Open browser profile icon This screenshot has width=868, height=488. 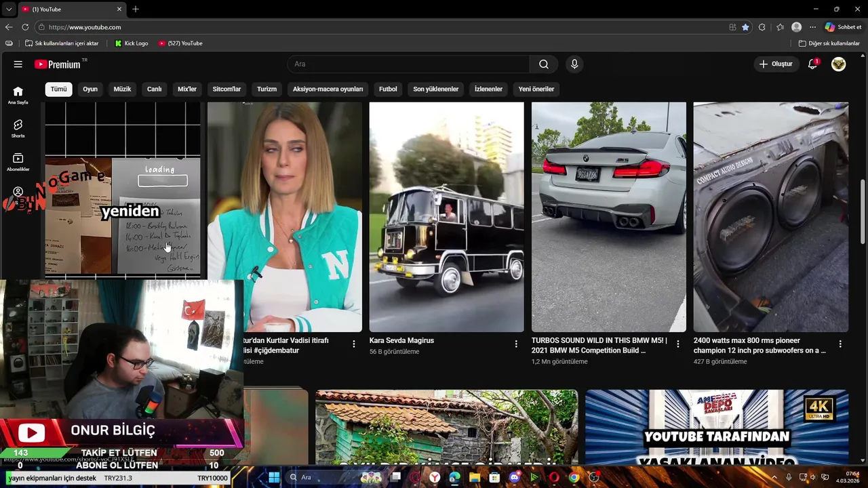(796, 27)
